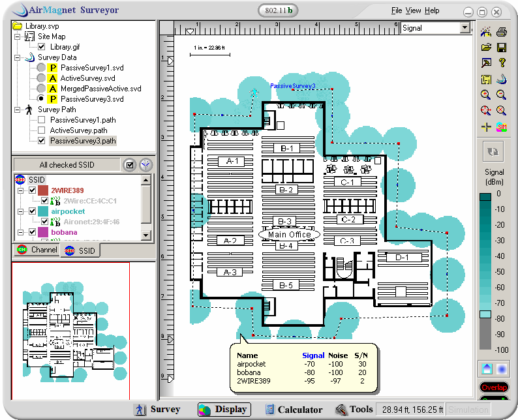
Task: Click the colorful SIM simulation icon
Action: coord(502,127)
